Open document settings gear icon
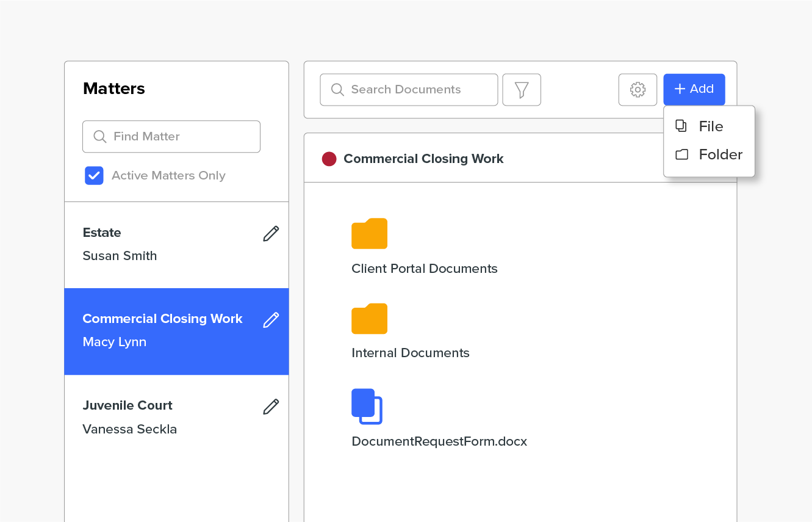Image resolution: width=812 pixels, height=522 pixels. click(x=638, y=90)
